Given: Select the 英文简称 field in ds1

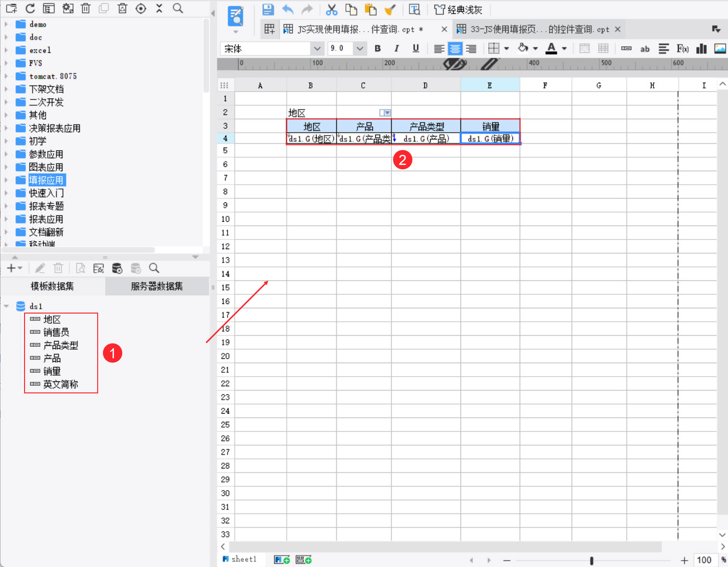Looking at the screenshot, I should pos(60,384).
